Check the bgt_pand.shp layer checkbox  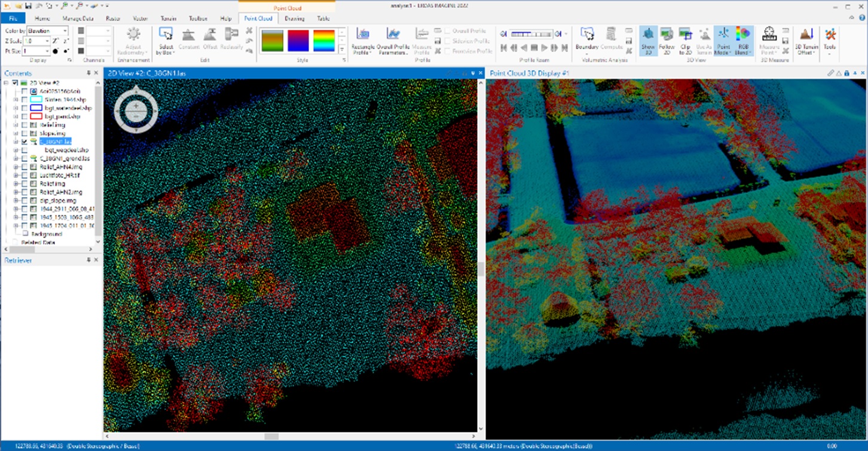coord(24,116)
